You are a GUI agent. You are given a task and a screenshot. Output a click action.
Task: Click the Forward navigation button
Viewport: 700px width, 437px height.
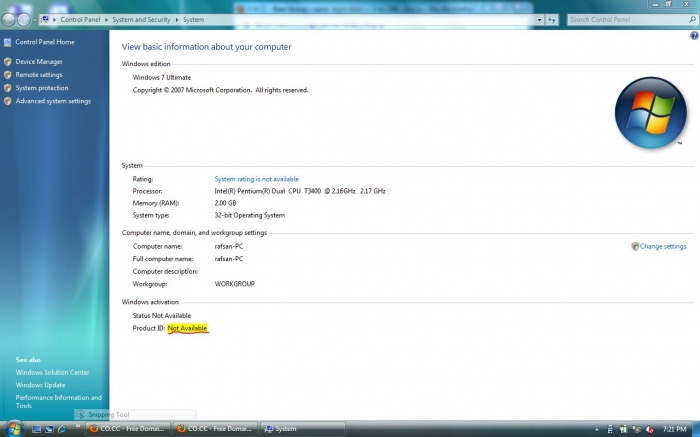click(23, 20)
